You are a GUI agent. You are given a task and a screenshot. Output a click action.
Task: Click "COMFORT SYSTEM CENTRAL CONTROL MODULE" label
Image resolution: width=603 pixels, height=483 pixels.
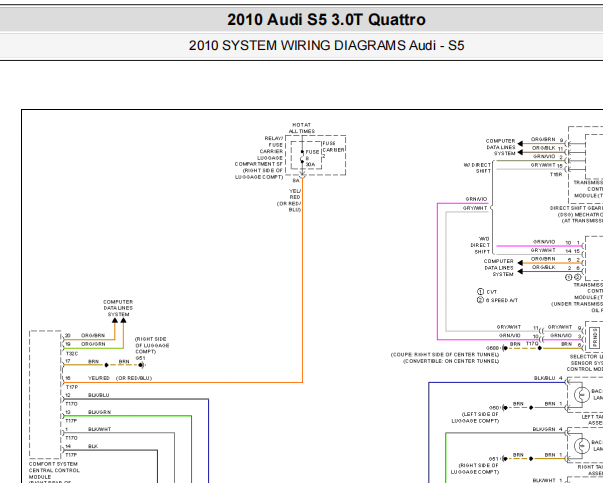[54, 470]
